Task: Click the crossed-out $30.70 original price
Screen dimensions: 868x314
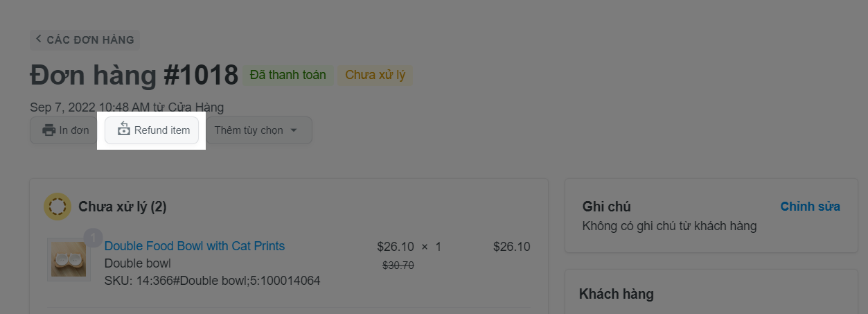Action: tap(398, 265)
